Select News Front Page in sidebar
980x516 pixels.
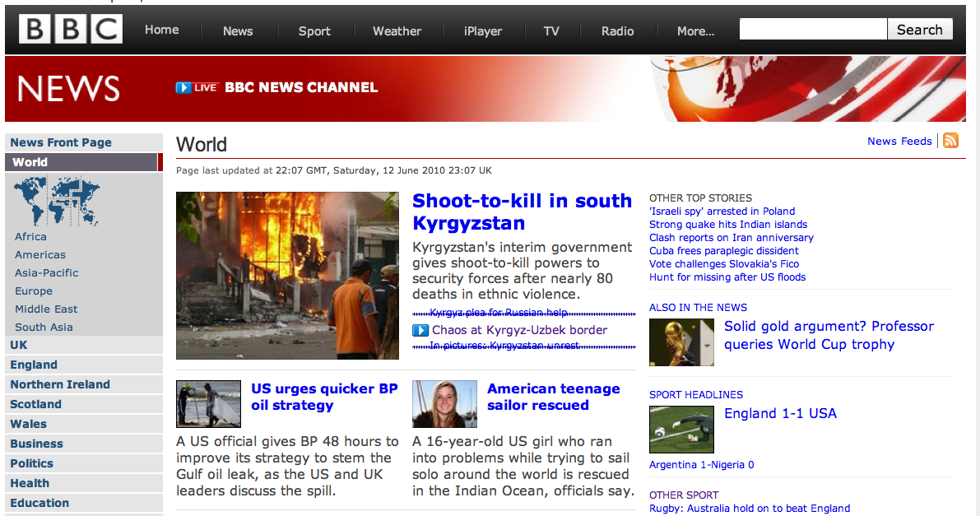click(84, 142)
